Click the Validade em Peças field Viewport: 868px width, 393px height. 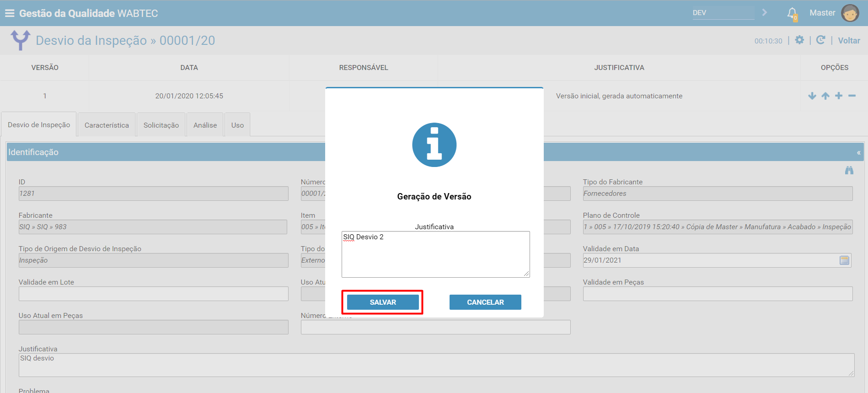coord(718,294)
